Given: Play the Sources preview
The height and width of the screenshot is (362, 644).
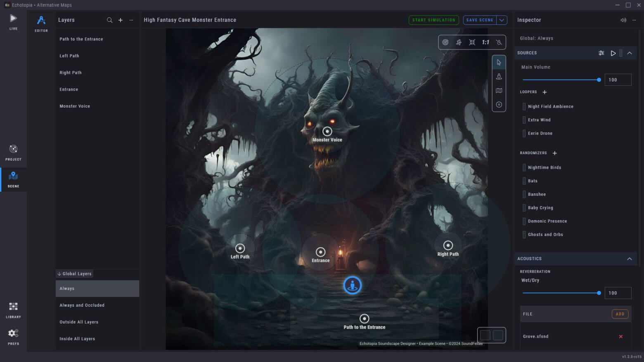Looking at the screenshot, I should [x=613, y=53].
